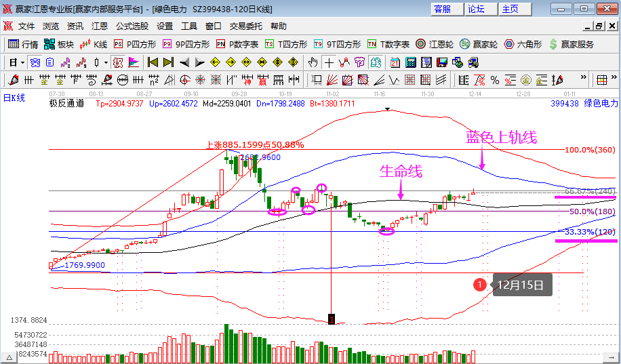The height and width of the screenshot is (364, 621).
Task: Toggle the red 权 ex-rights adjustment button
Action: click(118, 62)
